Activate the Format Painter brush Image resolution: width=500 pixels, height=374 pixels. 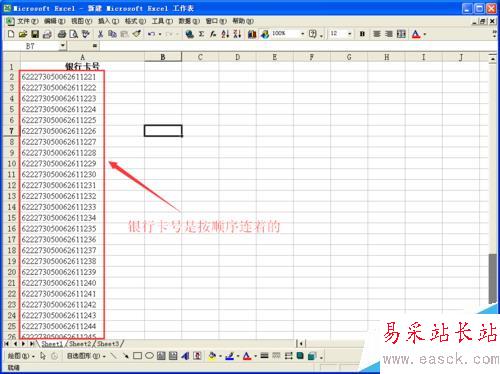(137, 34)
